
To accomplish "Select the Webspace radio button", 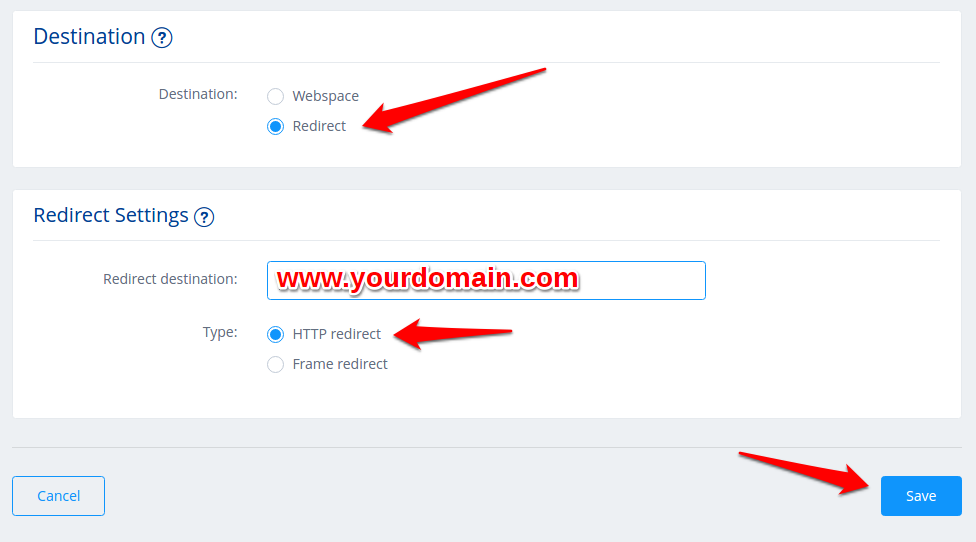I will coord(275,96).
